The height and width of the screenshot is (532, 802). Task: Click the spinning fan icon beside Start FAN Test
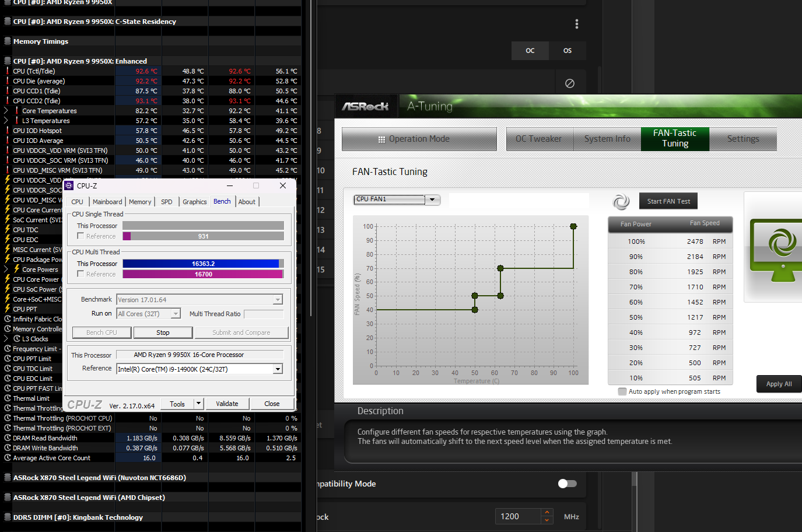point(621,202)
